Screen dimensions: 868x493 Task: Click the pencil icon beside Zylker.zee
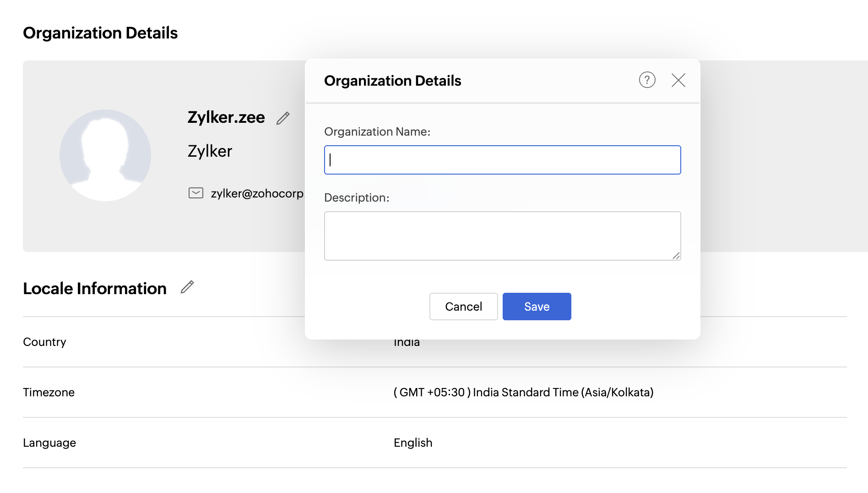point(283,118)
